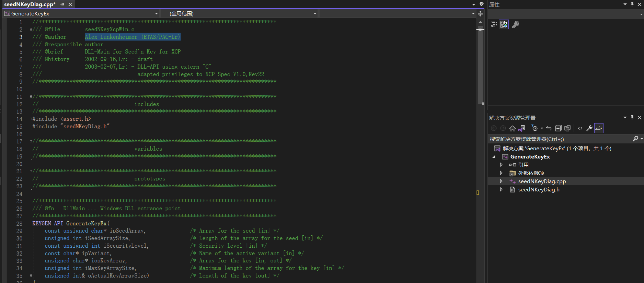Toggle auto-hide pin on Properties panel
The image size is (644, 283).
(632, 4)
